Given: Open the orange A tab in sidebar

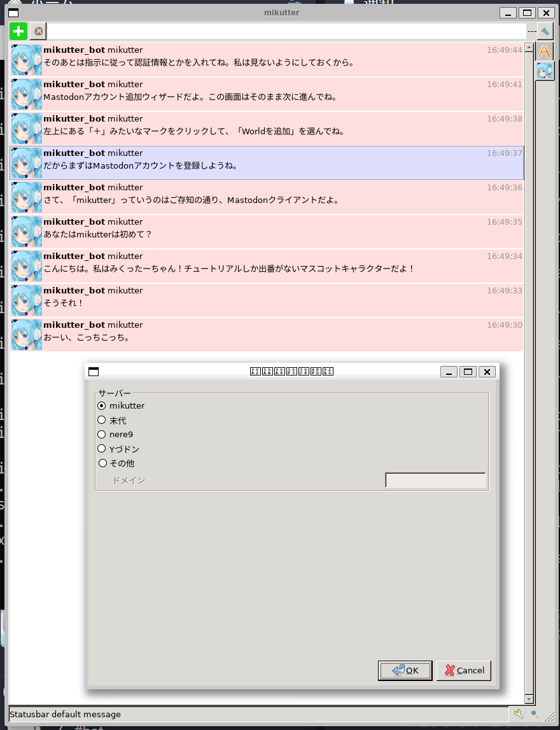Looking at the screenshot, I should (545, 52).
